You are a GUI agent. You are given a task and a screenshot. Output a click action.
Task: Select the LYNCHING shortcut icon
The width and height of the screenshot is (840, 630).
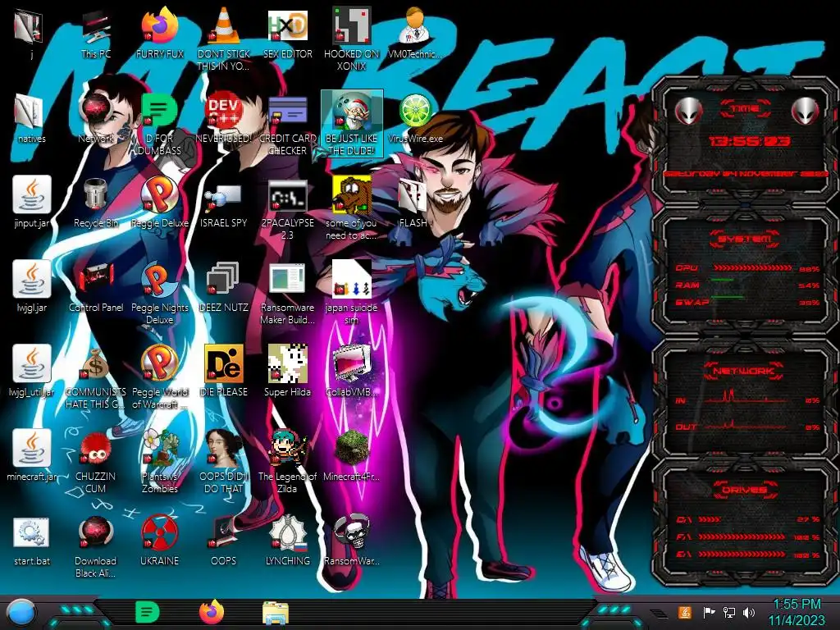[x=288, y=533]
